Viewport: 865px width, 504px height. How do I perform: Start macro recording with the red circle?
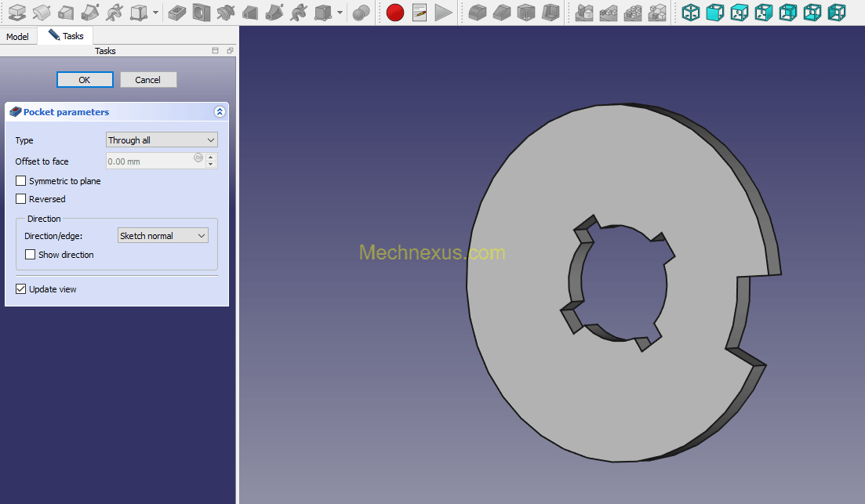(395, 13)
